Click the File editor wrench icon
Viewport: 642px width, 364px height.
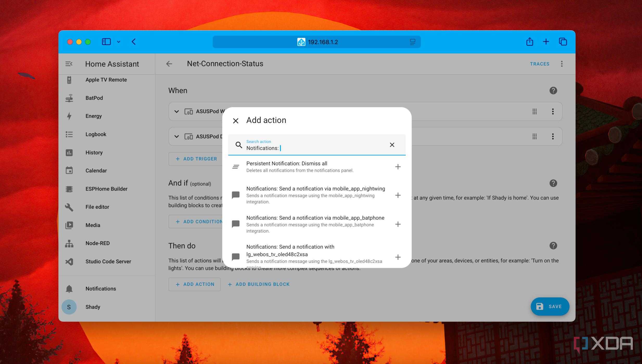[69, 207]
